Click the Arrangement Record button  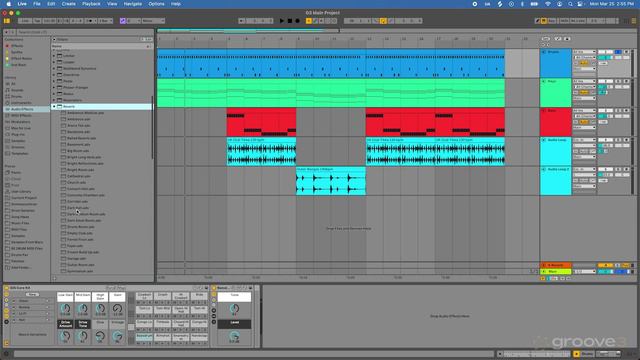click(298, 21)
